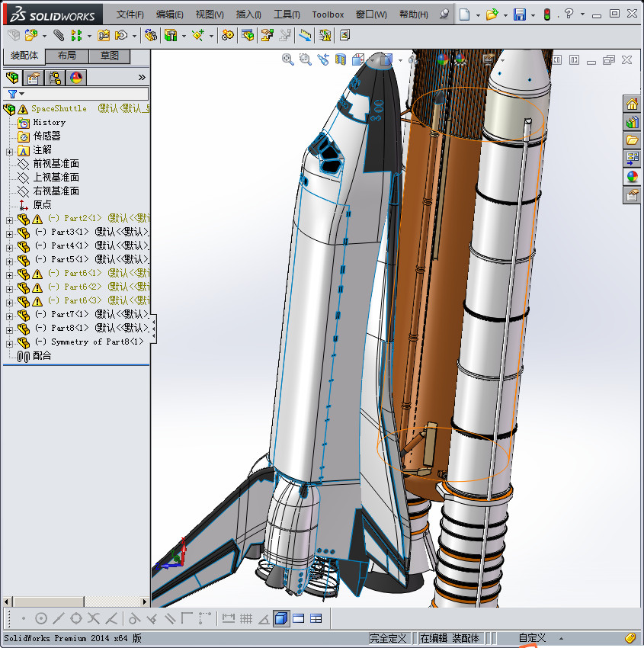Image resolution: width=644 pixels, height=648 pixels.
Task: Expand the Symmetry of Part8<1> node
Action: point(9,344)
